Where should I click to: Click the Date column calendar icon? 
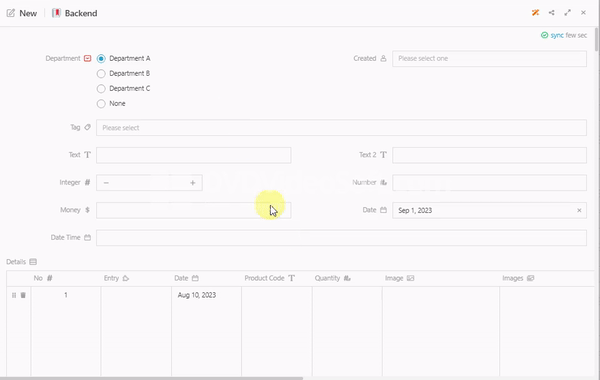click(195, 278)
